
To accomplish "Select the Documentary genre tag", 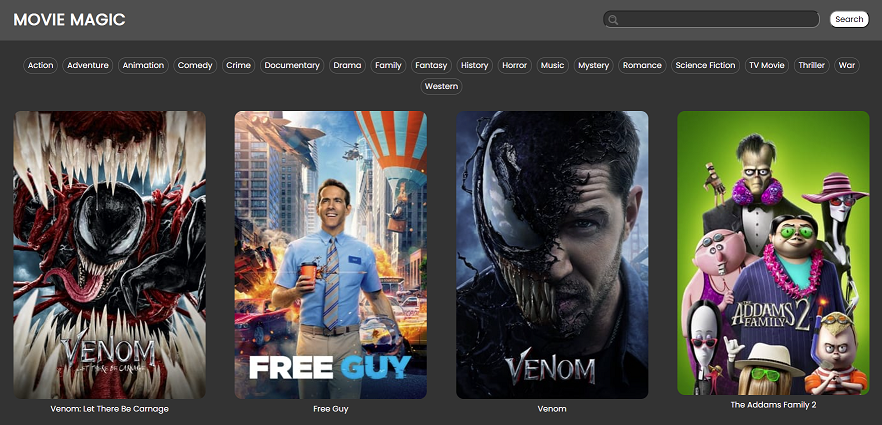I will click(292, 65).
